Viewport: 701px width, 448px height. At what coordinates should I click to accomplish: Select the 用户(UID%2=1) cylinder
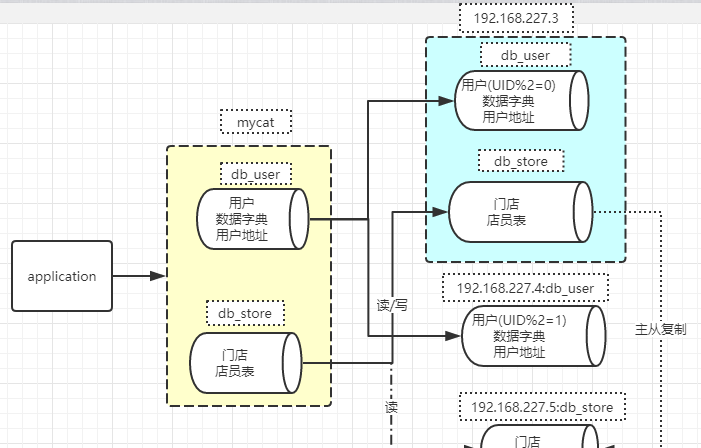click(x=533, y=336)
